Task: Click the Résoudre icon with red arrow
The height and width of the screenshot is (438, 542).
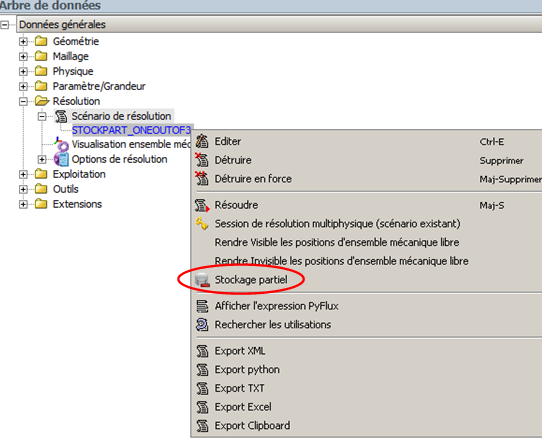Action: pos(202,205)
